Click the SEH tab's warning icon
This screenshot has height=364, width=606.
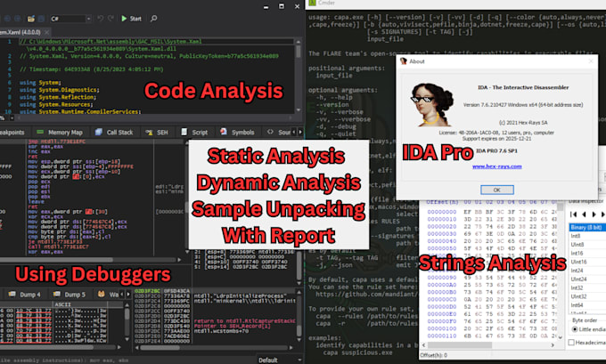(149, 133)
